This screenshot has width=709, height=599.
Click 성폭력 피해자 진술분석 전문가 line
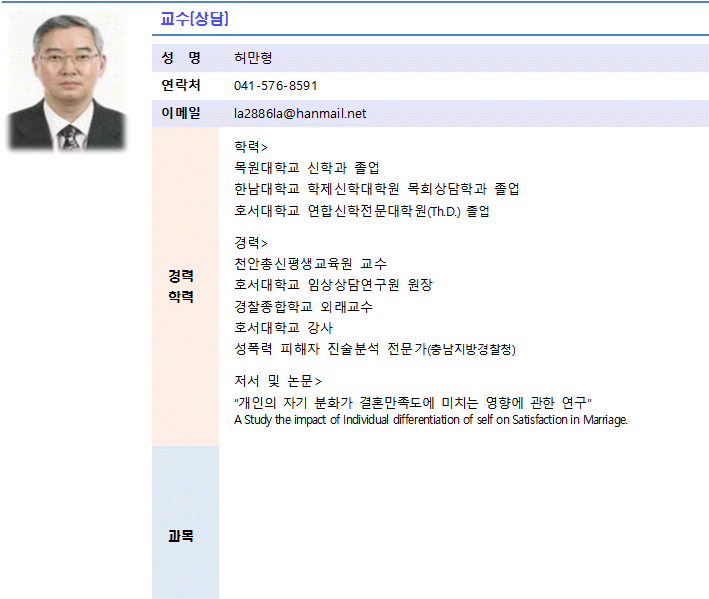click(375, 349)
